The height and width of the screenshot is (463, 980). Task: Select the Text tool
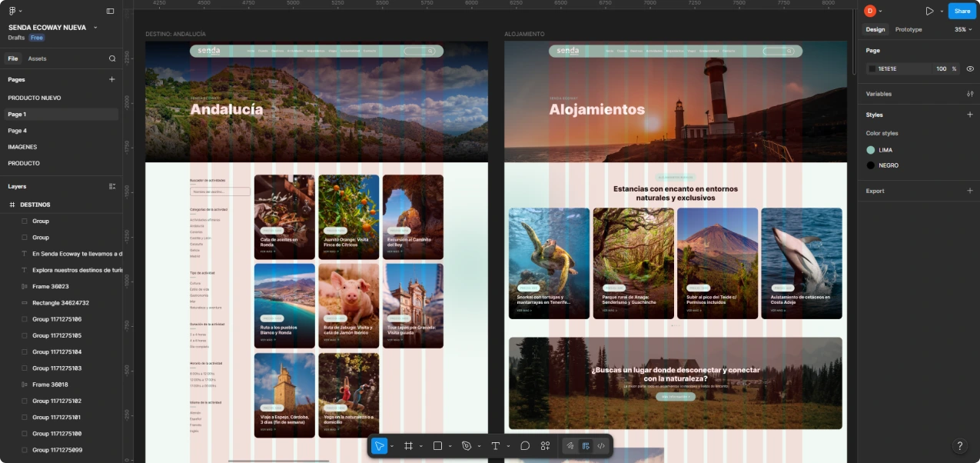[496, 445]
